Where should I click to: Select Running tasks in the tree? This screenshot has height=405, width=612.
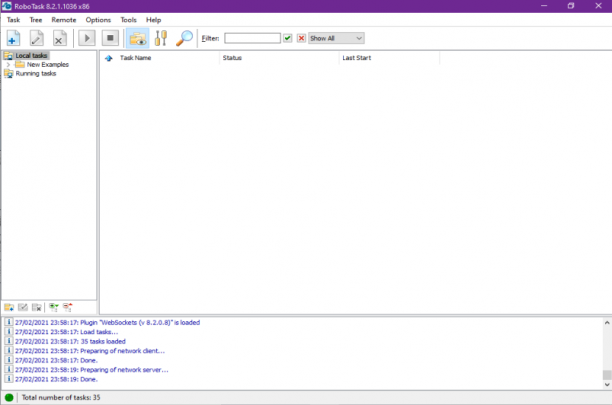pos(36,73)
